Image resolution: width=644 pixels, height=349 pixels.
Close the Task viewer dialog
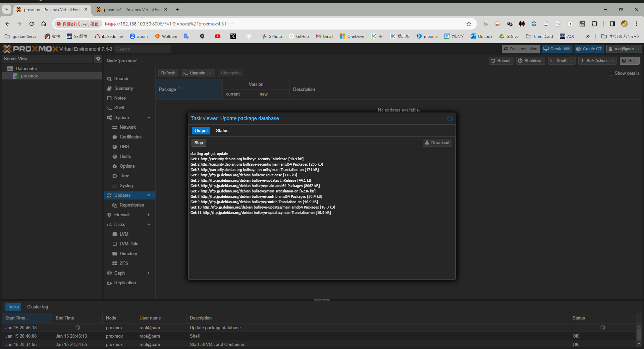pyautogui.click(x=450, y=118)
